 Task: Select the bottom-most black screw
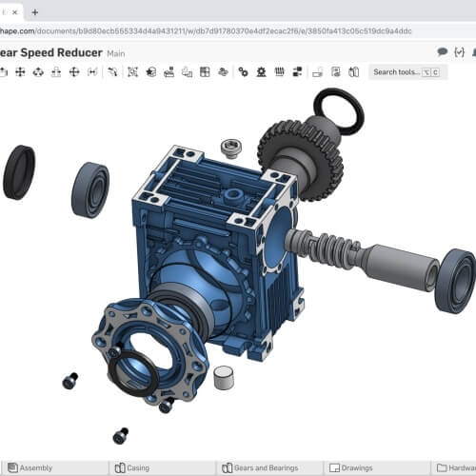(x=121, y=436)
